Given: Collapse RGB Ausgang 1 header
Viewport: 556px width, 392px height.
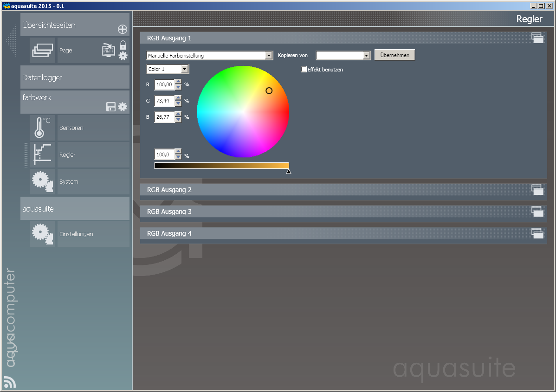Looking at the screenshot, I should point(343,38).
